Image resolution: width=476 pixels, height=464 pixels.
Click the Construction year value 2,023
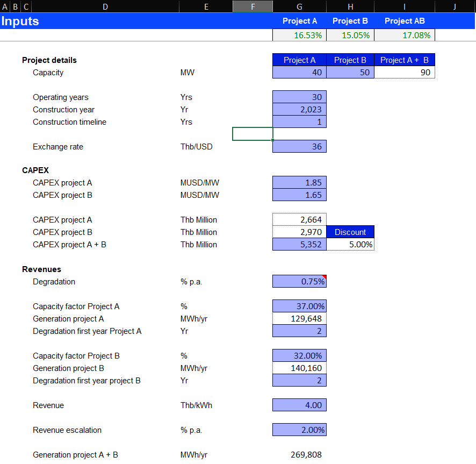coord(299,110)
